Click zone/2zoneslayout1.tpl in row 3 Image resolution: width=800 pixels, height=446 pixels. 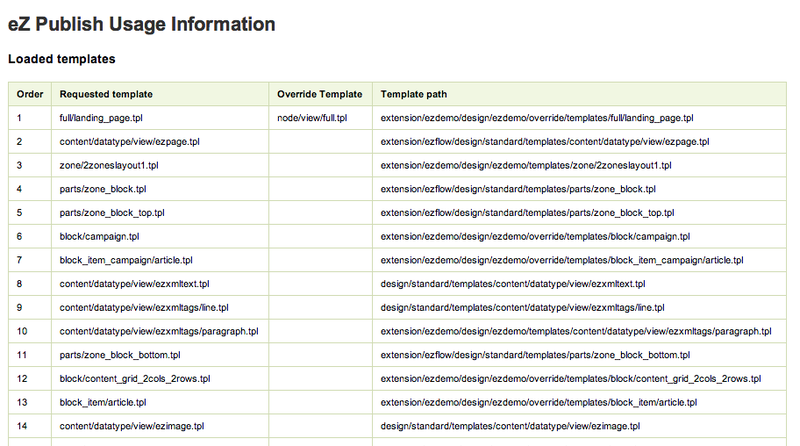109,165
